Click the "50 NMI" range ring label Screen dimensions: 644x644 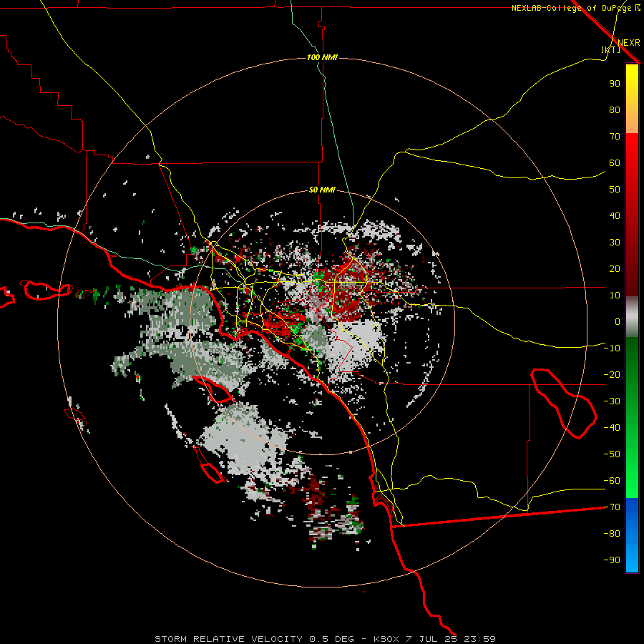(x=322, y=190)
